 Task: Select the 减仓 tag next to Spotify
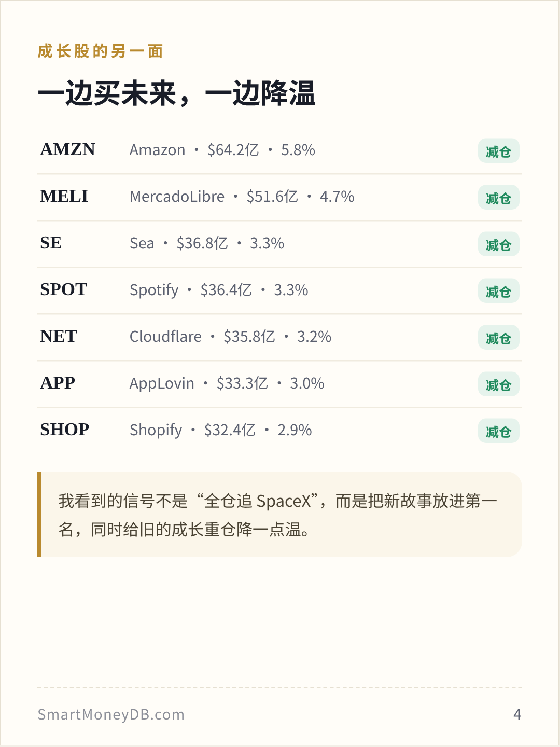coord(498,291)
